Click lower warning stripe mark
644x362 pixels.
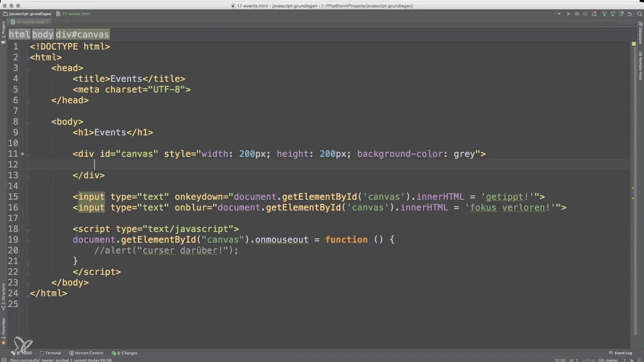[x=633, y=198]
